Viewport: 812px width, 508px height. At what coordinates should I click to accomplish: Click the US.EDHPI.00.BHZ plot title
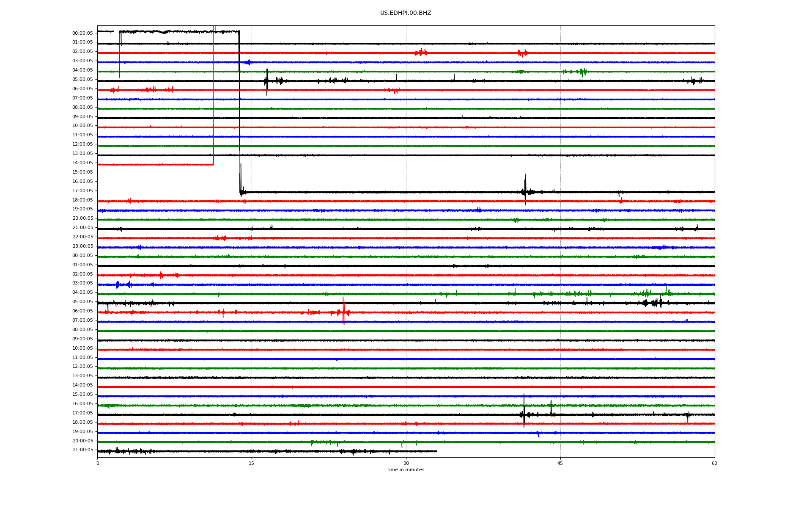[x=405, y=13]
